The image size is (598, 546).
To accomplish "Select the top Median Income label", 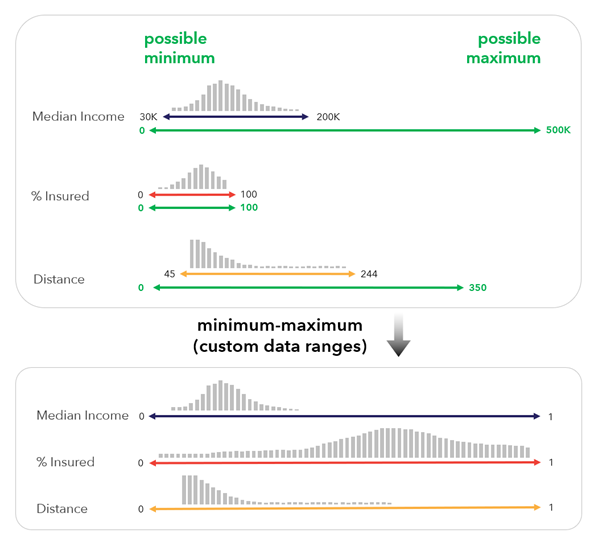I will (x=78, y=116).
